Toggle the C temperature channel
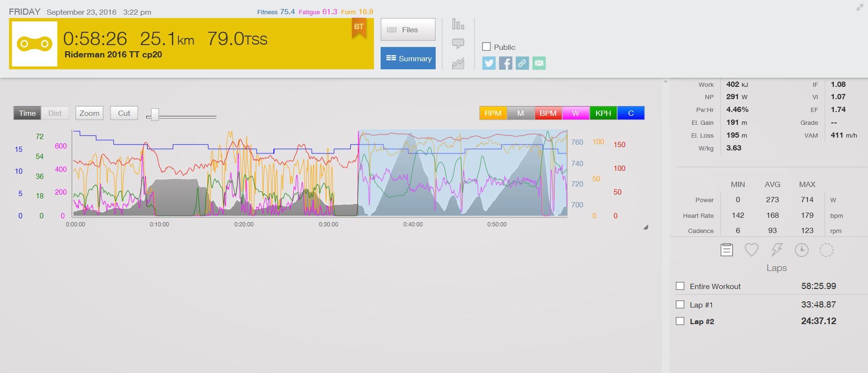Screen dimensions: 868x373 (631, 113)
